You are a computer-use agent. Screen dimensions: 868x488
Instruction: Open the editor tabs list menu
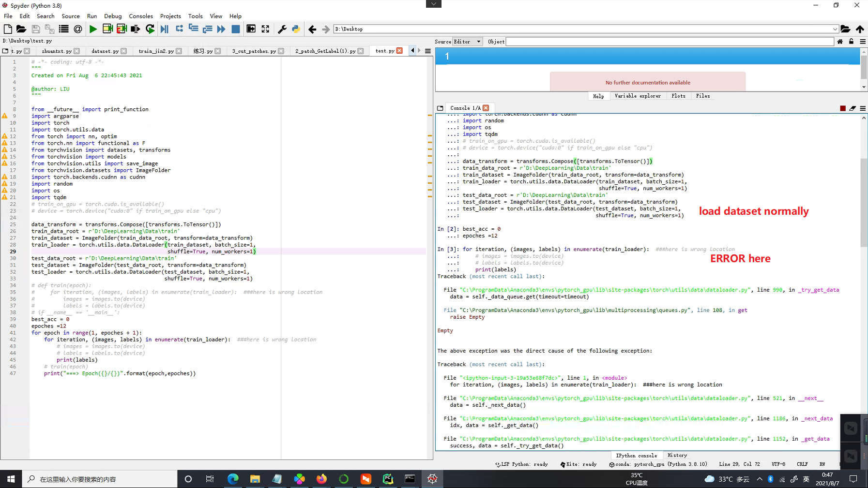(428, 51)
